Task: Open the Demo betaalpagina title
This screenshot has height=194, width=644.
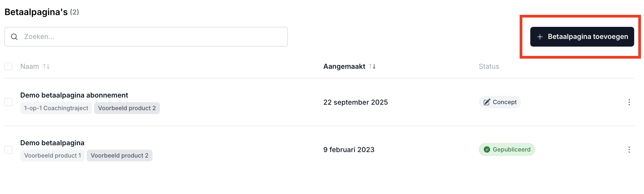Action: tap(52, 143)
